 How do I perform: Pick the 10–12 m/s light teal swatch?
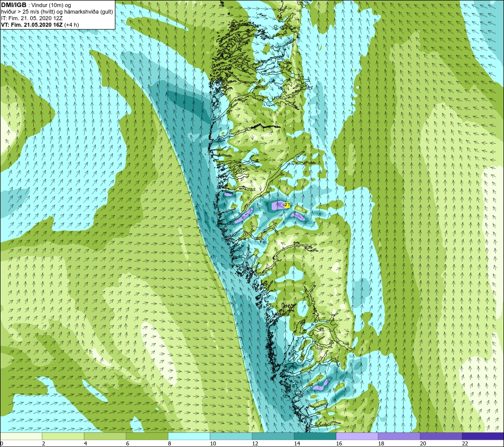coord(231,436)
